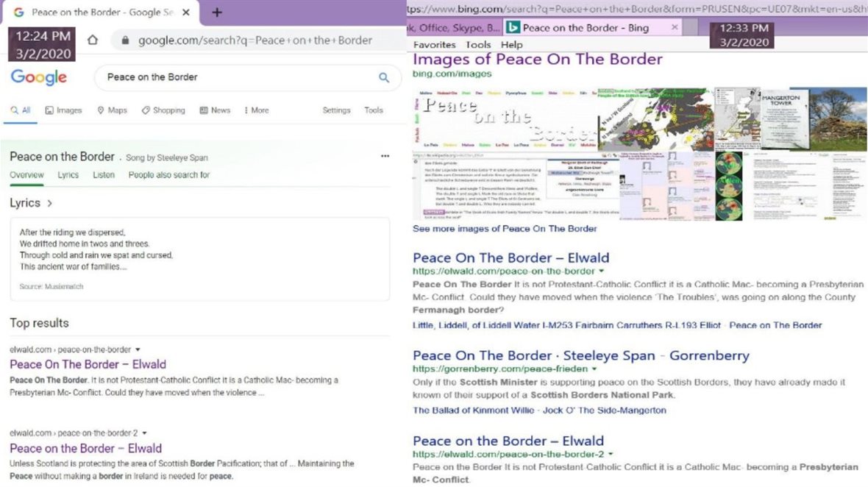Image resolution: width=868 pixels, height=487 pixels.
Task: Close the Bing tab with its X
Action: [x=675, y=28]
